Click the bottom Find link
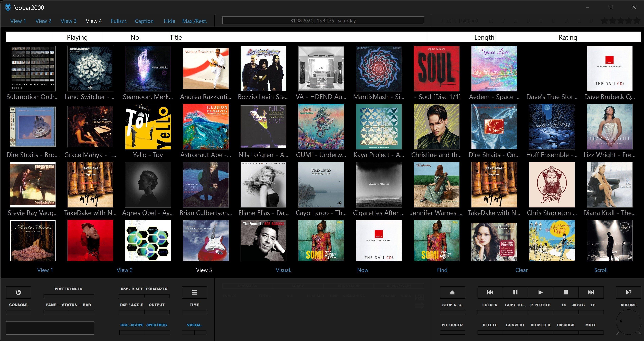The height and width of the screenshot is (341, 644). [x=442, y=270]
